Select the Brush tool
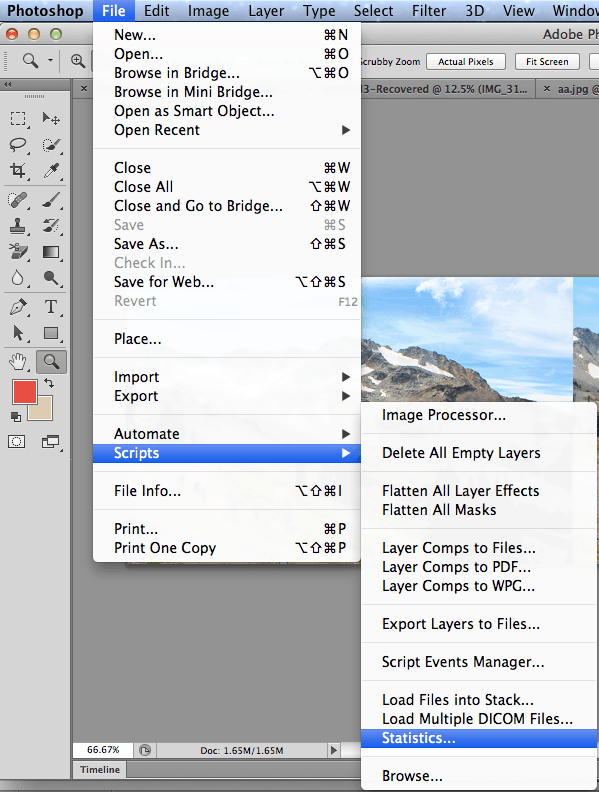The height and width of the screenshot is (792, 599). tap(51, 200)
